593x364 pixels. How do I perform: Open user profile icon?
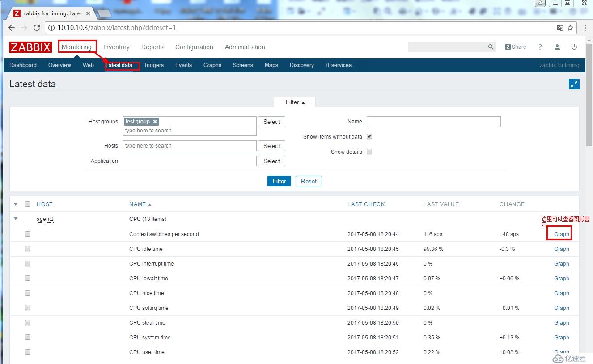pyautogui.click(x=557, y=47)
